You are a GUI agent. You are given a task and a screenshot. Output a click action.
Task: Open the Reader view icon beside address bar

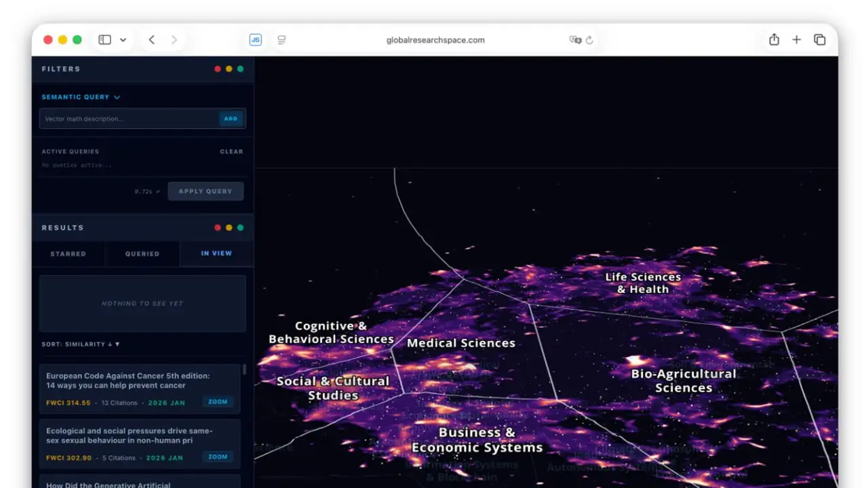click(x=281, y=40)
